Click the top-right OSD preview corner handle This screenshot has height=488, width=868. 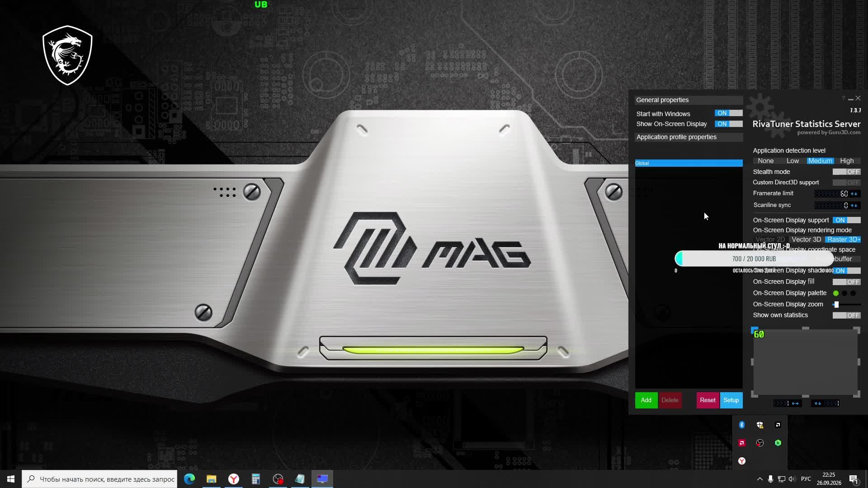(x=857, y=330)
